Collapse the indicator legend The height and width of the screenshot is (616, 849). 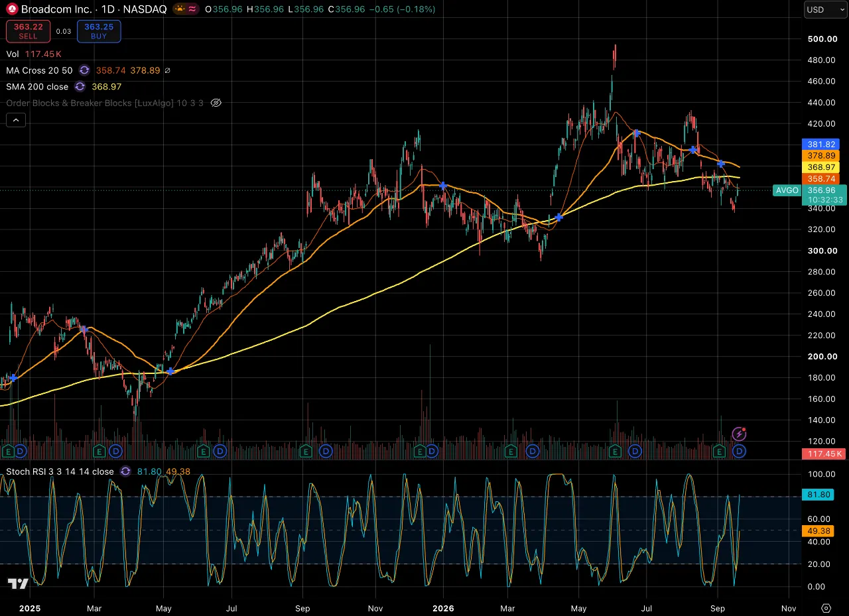tap(16, 120)
